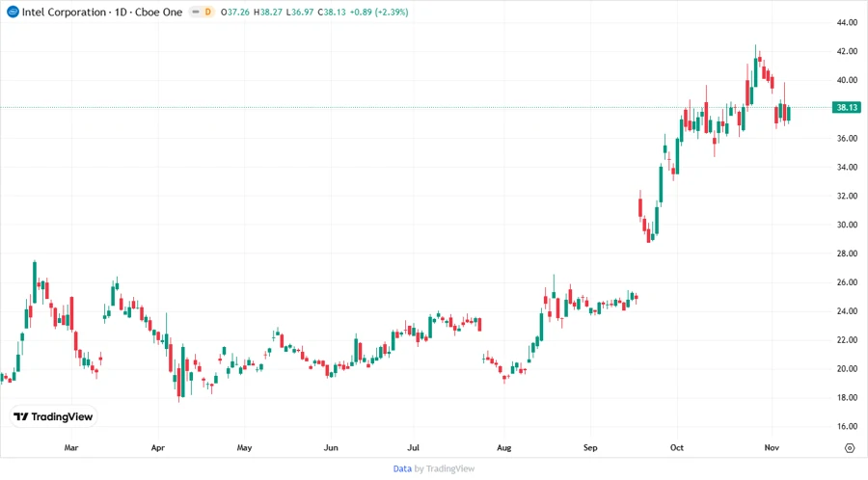The width and height of the screenshot is (868, 480).
Task: Click the 22.00 price axis label
Action: pos(847,339)
